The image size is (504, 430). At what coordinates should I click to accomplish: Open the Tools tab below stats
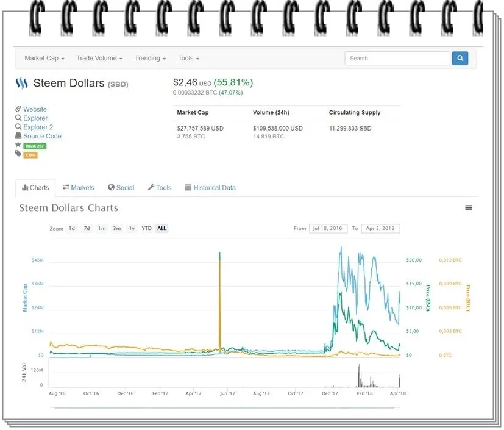click(x=160, y=188)
